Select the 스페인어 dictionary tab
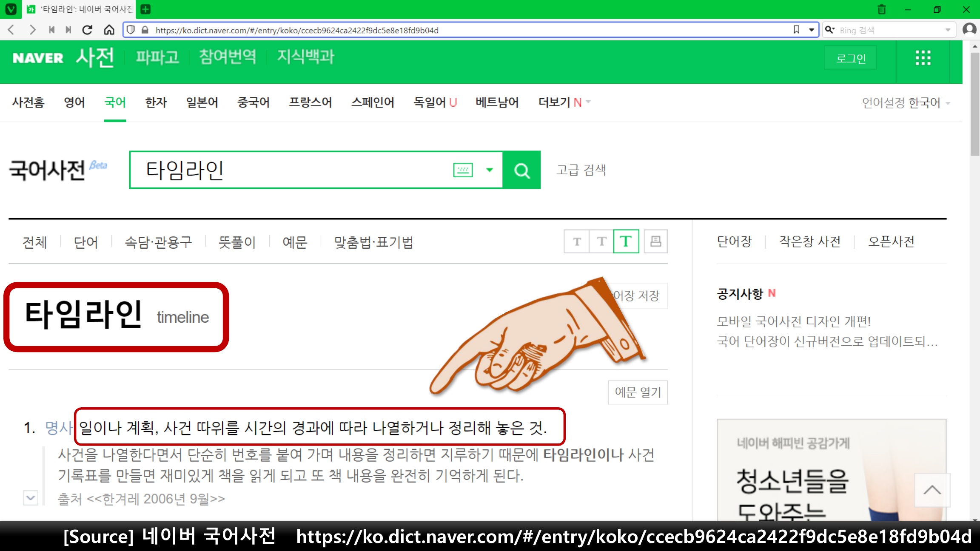 click(x=373, y=102)
